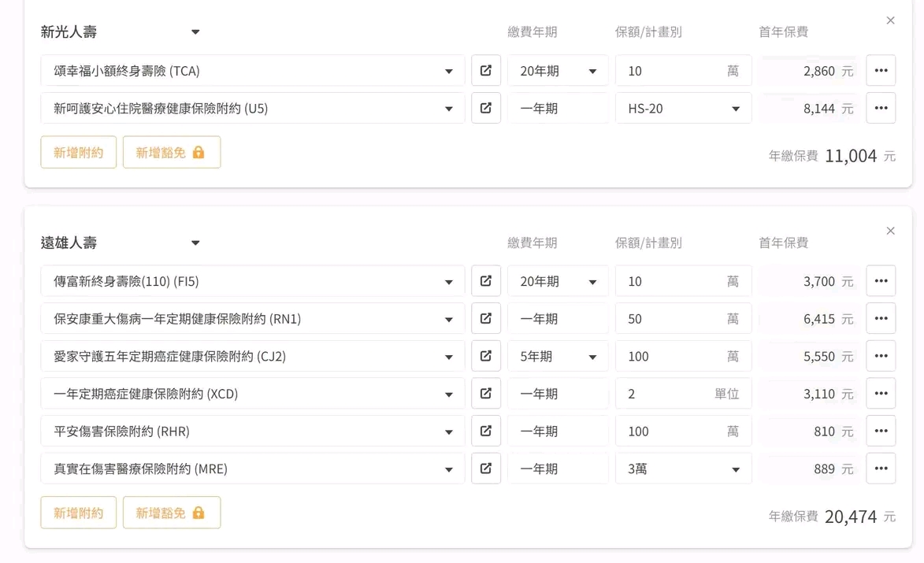Select the 3,700 元 premium for FI5
Image resolution: width=924 pixels, height=563 pixels.
point(828,282)
